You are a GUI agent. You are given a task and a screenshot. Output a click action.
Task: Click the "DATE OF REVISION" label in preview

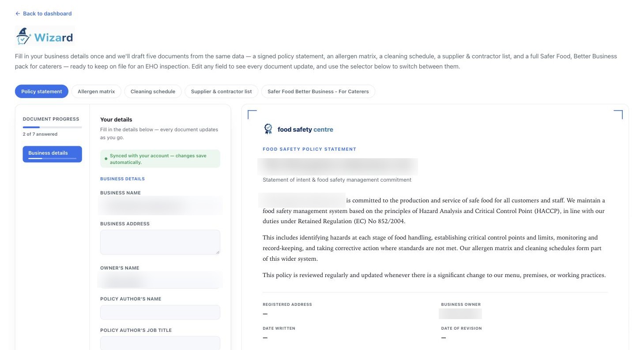point(461,328)
